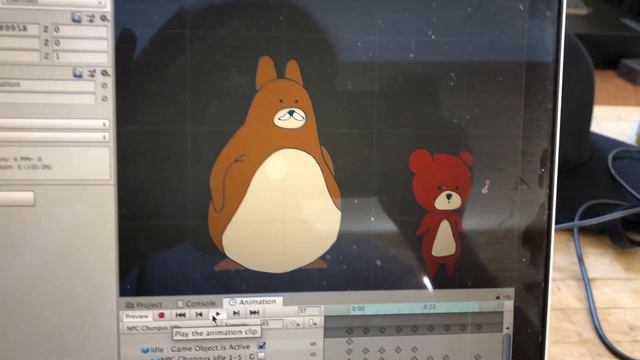The height and width of the screenshot is (360, 640).
Task: Open second component help book icon
Action: 78,73
